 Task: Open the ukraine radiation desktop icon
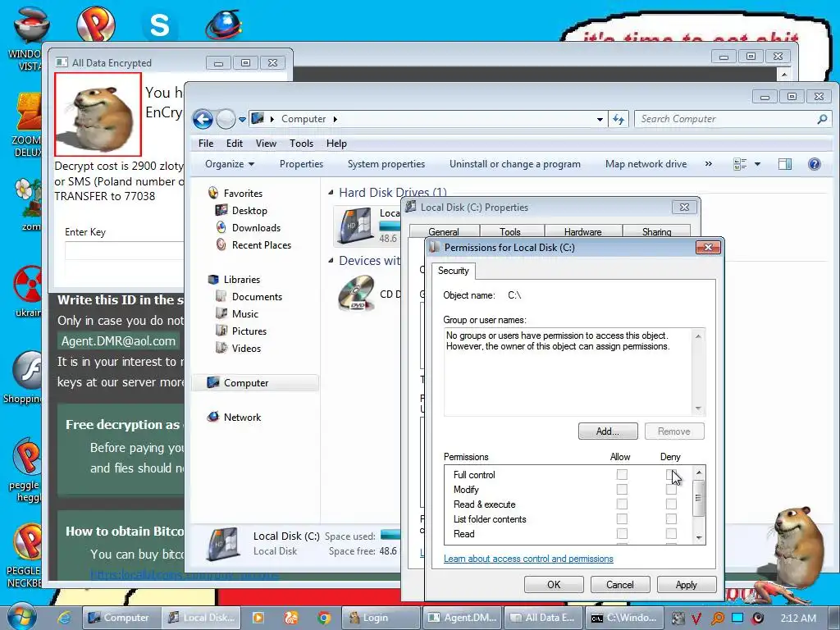[28, 284]
